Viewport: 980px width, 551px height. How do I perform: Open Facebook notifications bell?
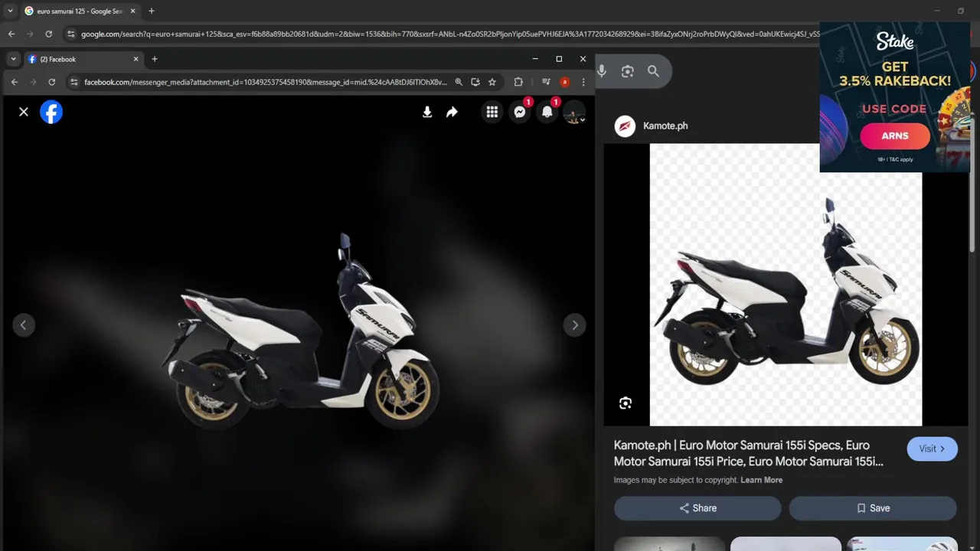click(x=547, y=112)
